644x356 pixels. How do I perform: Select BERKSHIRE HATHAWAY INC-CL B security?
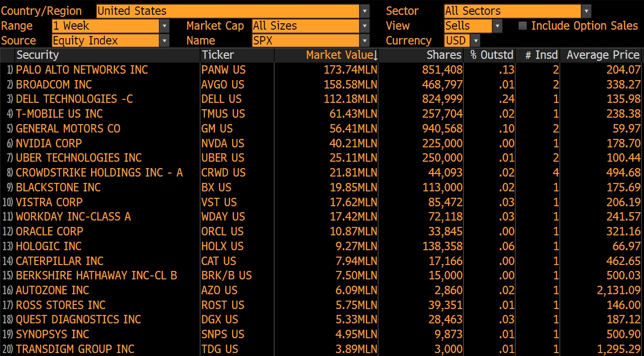pos(96,275)
